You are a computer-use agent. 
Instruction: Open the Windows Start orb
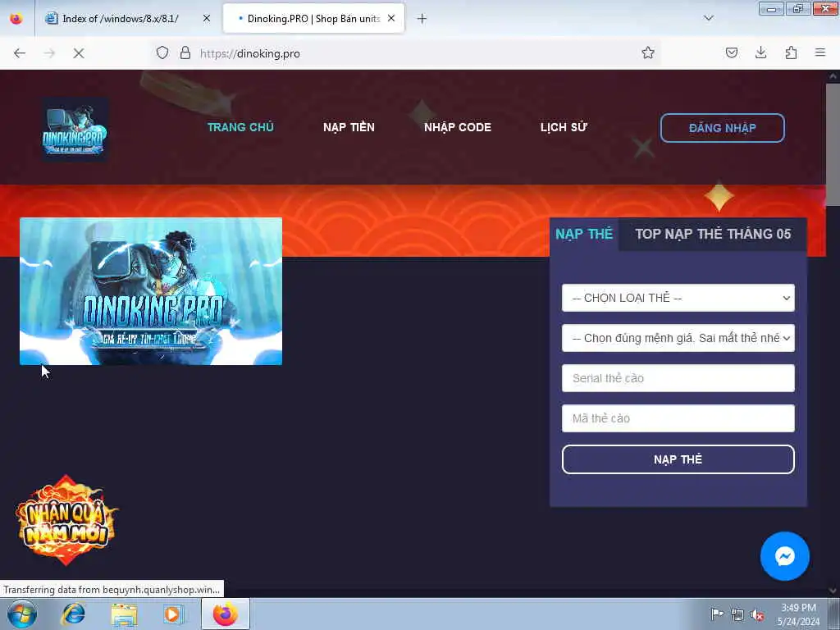21,614
